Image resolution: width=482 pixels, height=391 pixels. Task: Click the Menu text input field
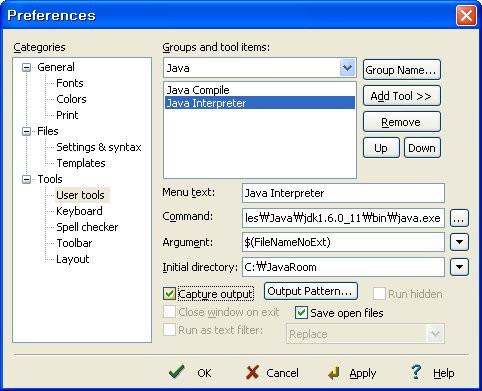[343, 193]
